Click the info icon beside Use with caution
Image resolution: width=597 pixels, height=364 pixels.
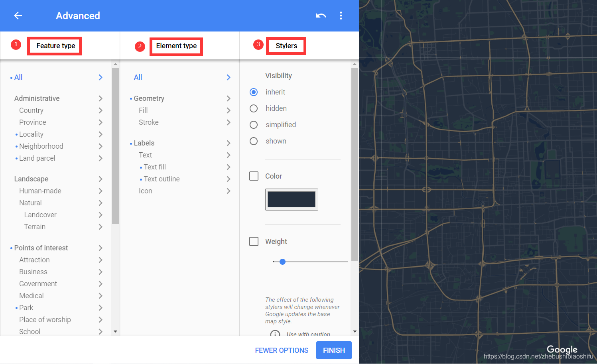[x=275, y=334]
